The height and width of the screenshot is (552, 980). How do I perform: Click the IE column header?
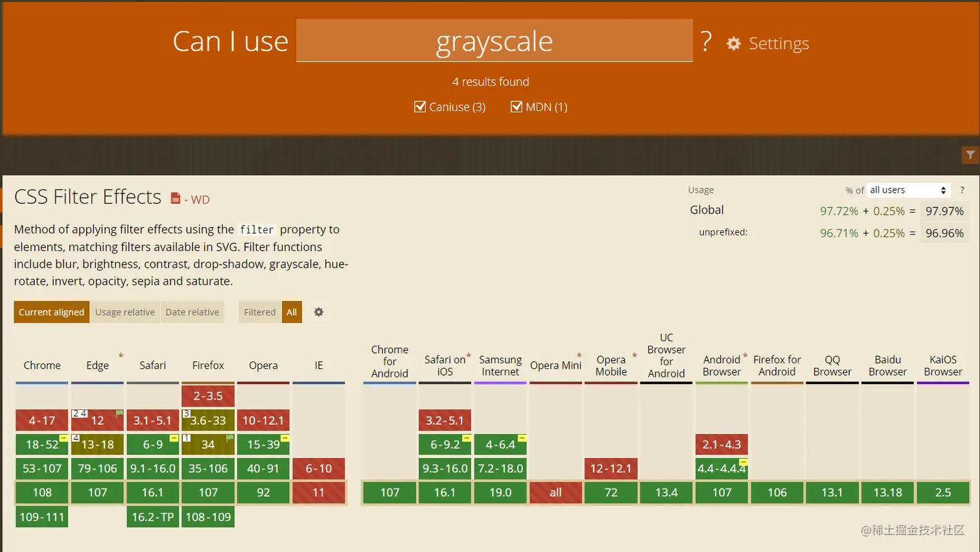pyautogui.click(x=319, y=365)
